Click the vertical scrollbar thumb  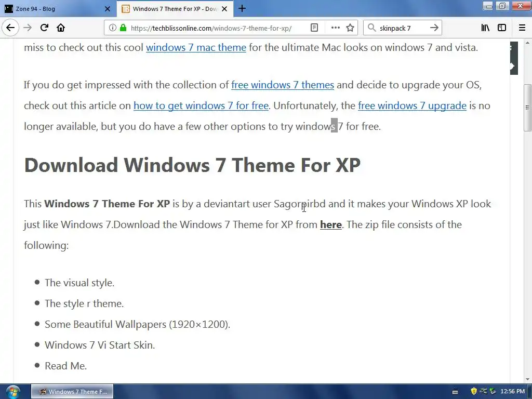tap(527, 108)
